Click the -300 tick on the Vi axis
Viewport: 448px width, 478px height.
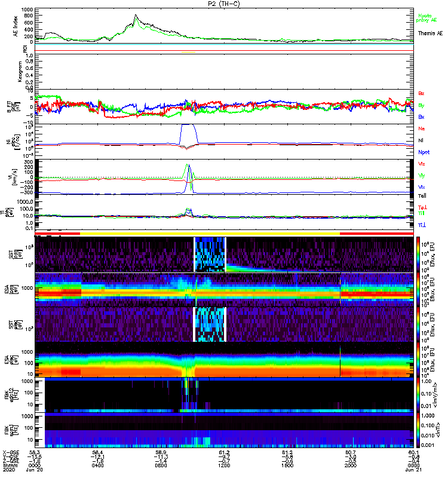(27, 192)
